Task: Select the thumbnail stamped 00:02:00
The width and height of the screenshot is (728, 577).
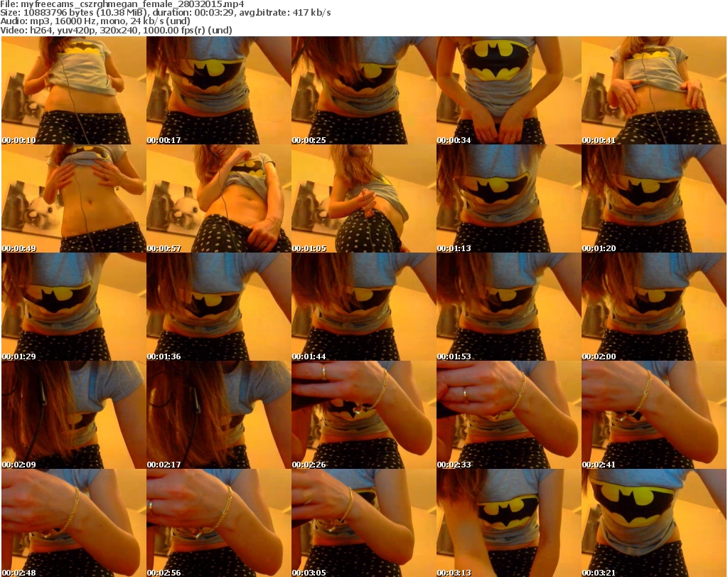Action: [654, 307]
